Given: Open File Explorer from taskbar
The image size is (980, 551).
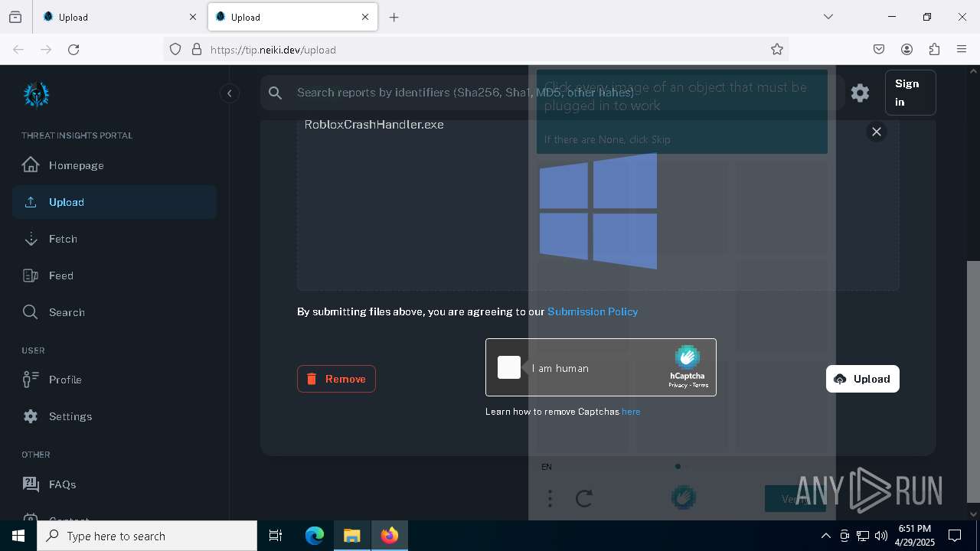Looking at the screenshot, I should point(351,536).
